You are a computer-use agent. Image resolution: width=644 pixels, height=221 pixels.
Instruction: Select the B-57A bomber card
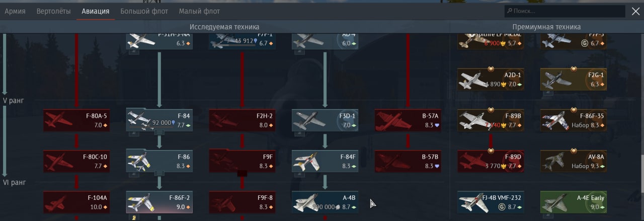(408, 120)
